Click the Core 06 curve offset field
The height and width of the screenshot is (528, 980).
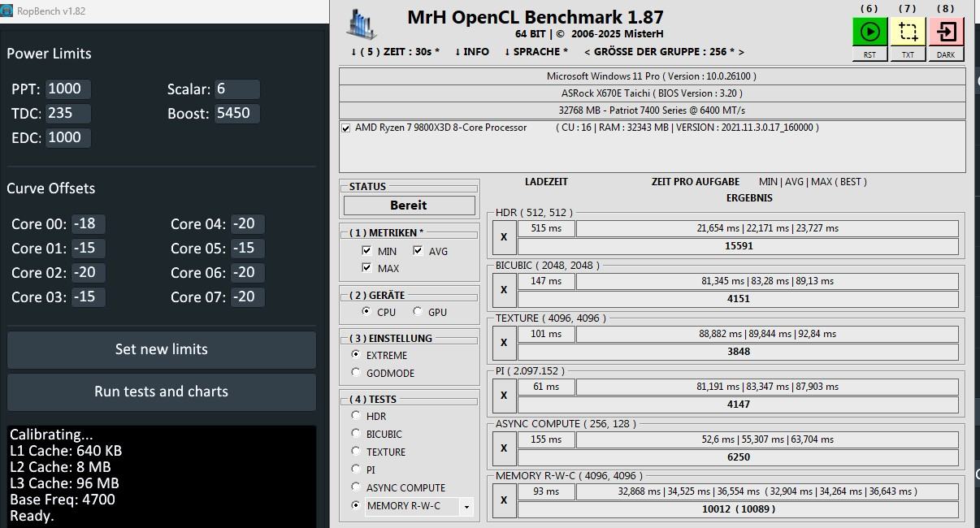click(x=248, y=273)
